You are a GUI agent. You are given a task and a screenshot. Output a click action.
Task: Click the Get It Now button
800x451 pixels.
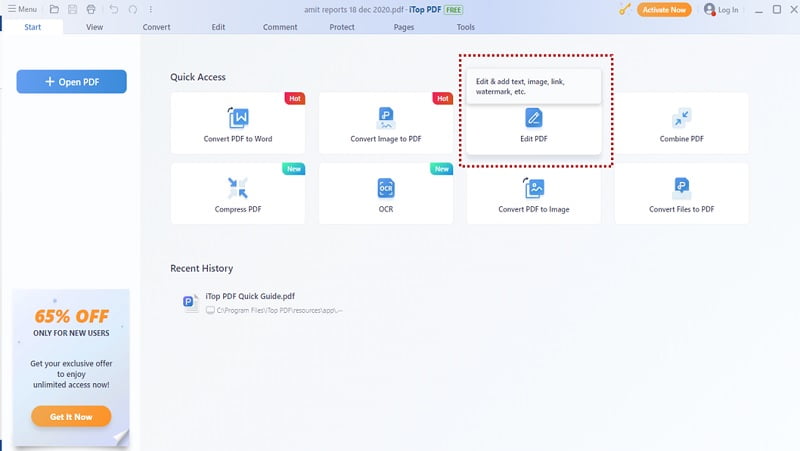tap(71, 417)
